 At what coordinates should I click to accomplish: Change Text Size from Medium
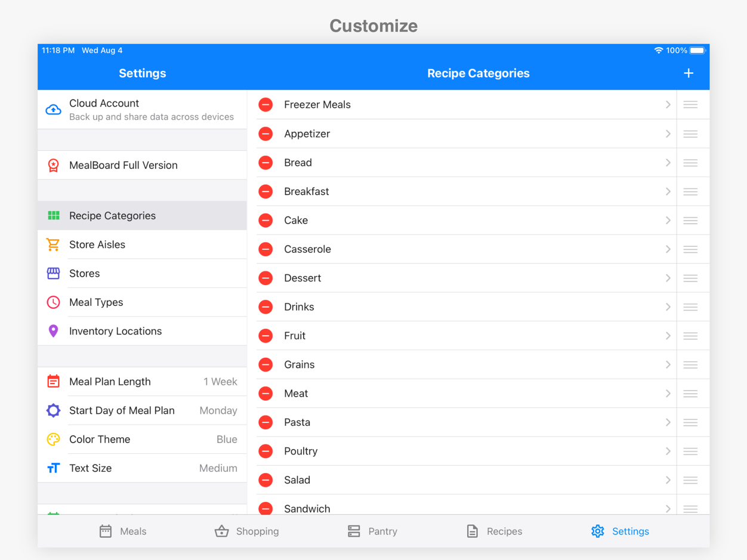tap(142, 468)
